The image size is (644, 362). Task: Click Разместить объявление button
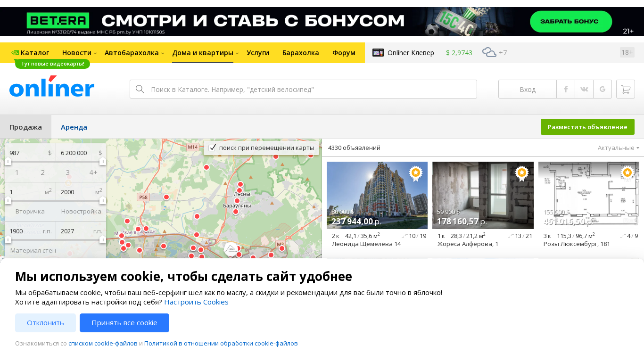click(x=587, y=127)
